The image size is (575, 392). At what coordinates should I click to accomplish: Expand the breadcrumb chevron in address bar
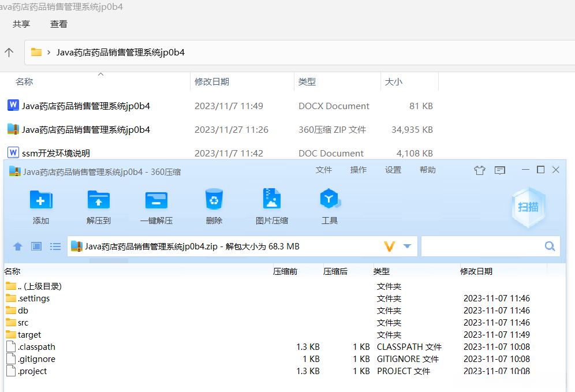pyautogui.click(x=48, y=53)
